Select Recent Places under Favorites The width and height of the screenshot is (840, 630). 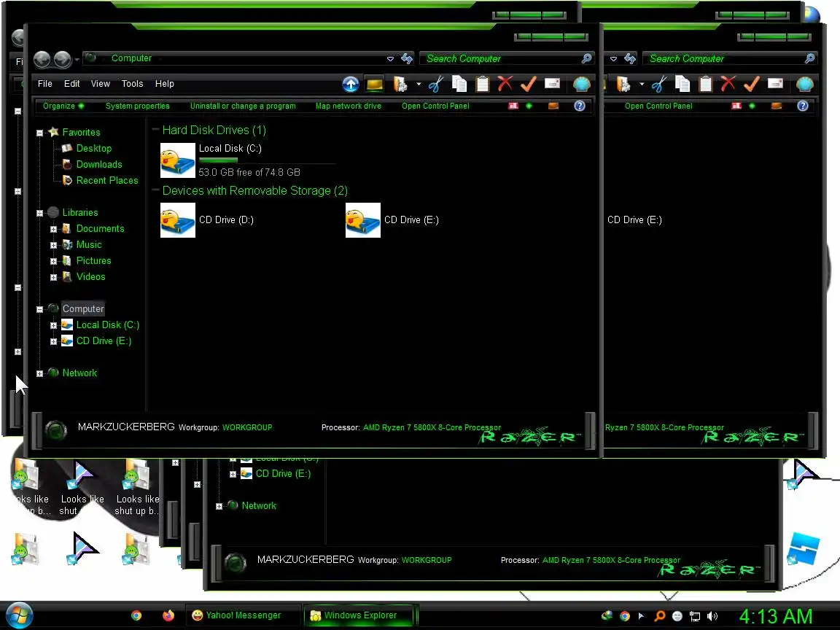107,181
